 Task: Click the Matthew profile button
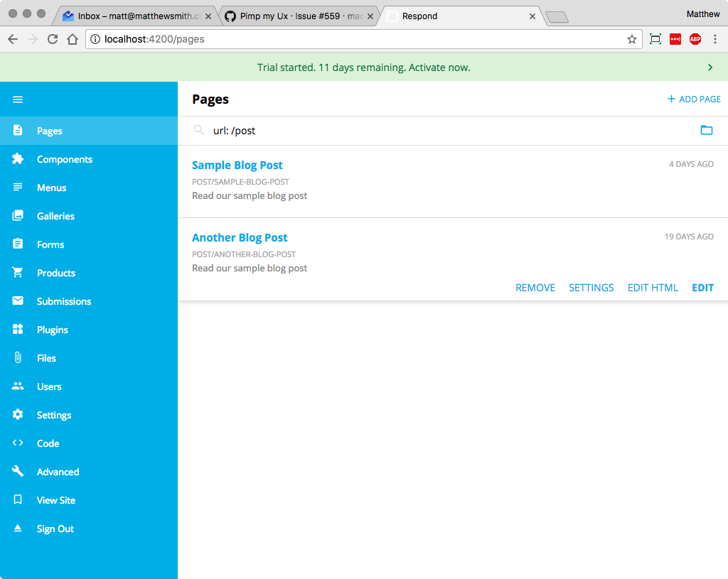(703, 14)
